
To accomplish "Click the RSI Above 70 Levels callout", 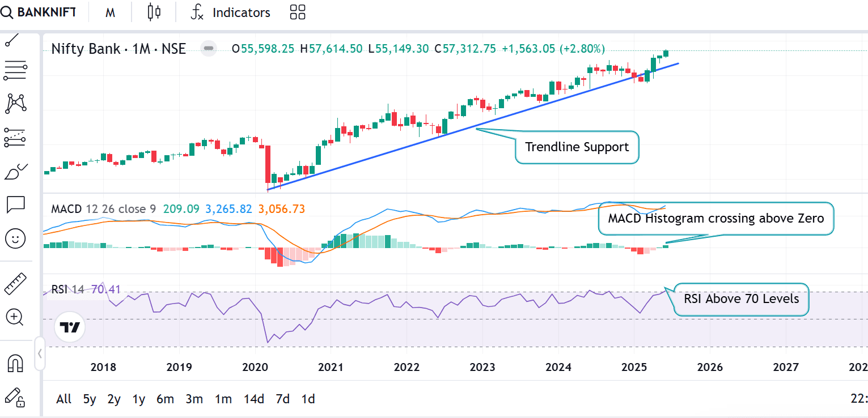I will point(741,299).
